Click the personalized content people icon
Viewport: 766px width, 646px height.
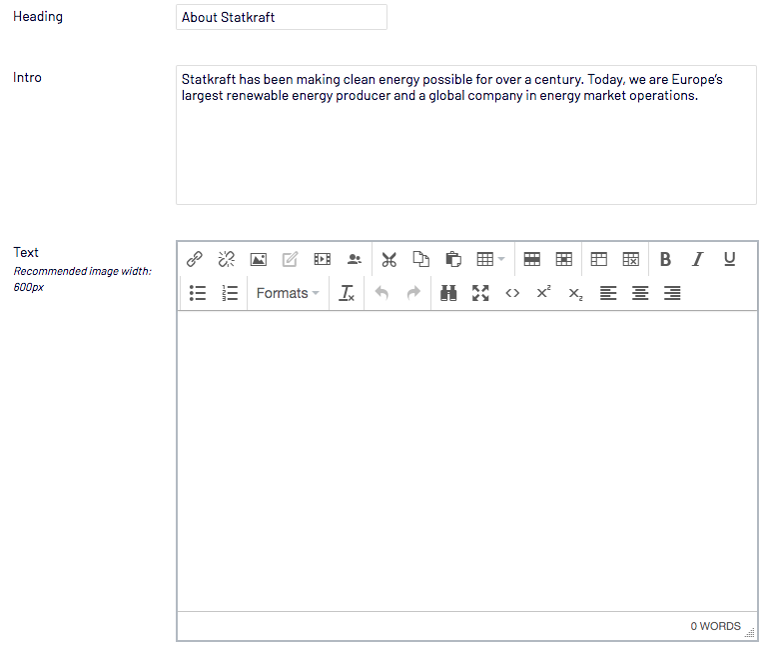click(354, 259)
